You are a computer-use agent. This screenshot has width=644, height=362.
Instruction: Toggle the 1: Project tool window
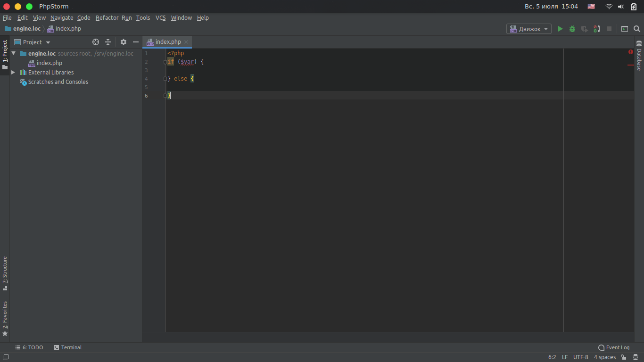pyautogui.click(x=5, y=54)
